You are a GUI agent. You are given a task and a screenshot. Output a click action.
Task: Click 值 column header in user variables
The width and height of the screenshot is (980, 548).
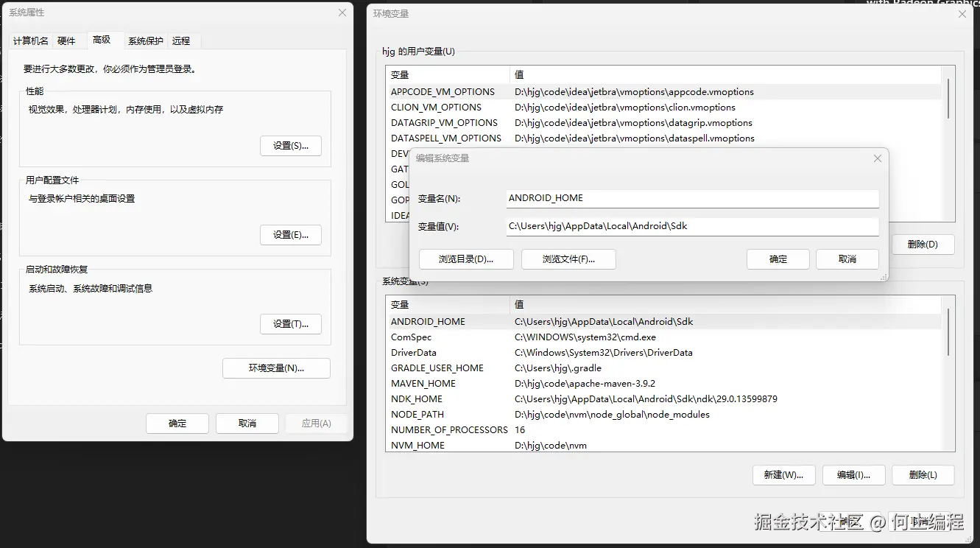click(725, 75)
